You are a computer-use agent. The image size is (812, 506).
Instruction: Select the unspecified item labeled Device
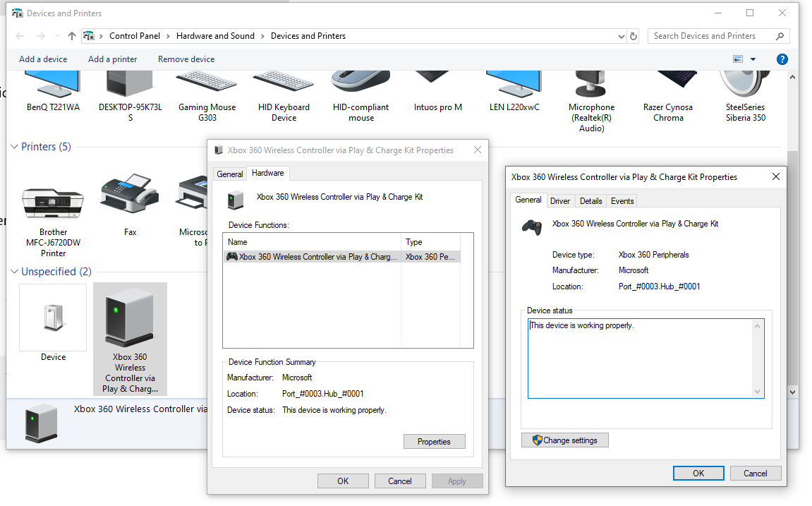(x=53, y=323)
